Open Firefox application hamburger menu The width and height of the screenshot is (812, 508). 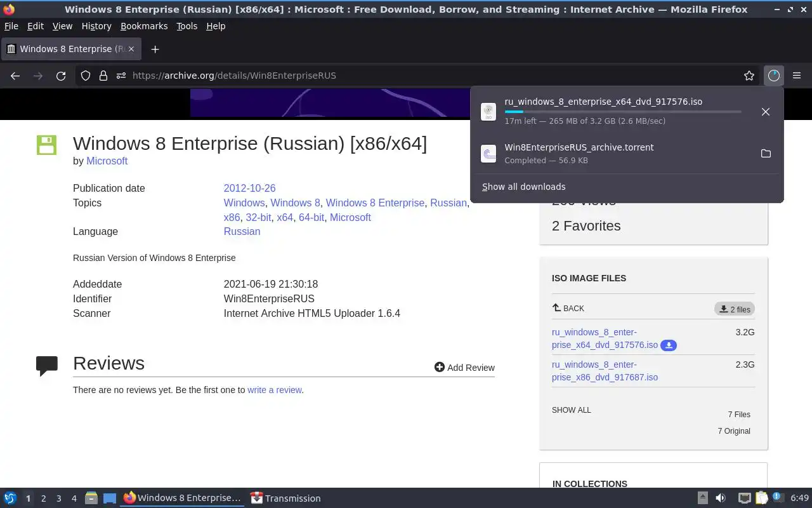[x=797, y=76]
